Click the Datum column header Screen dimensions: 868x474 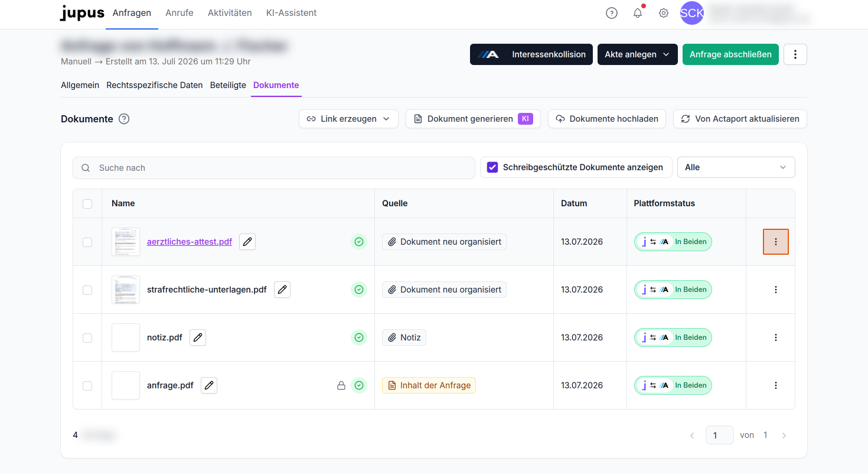pyautogui.click(x=574, y=203)
